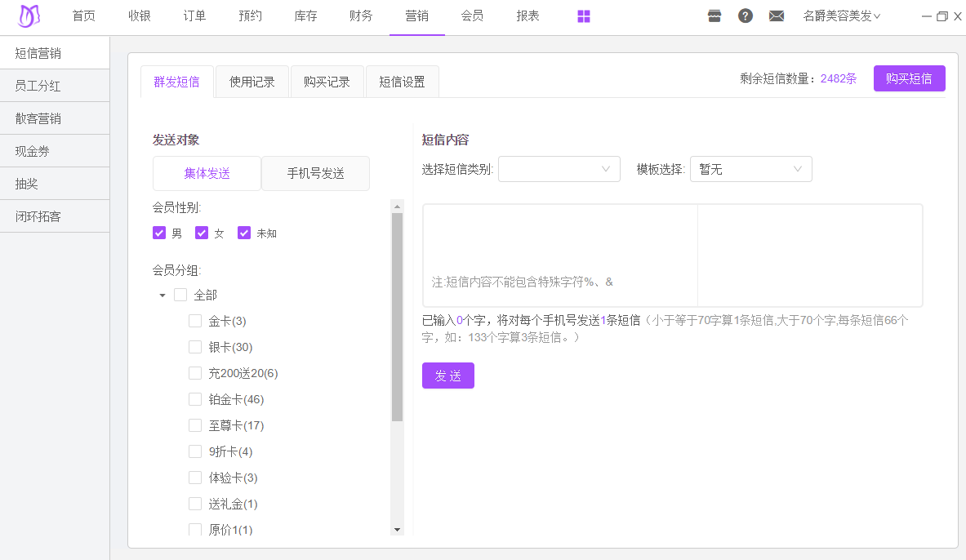Screen dimensions: 966x560
Task: Open the 选择短信类别 dropdown
Action: (x=559, y=169)
